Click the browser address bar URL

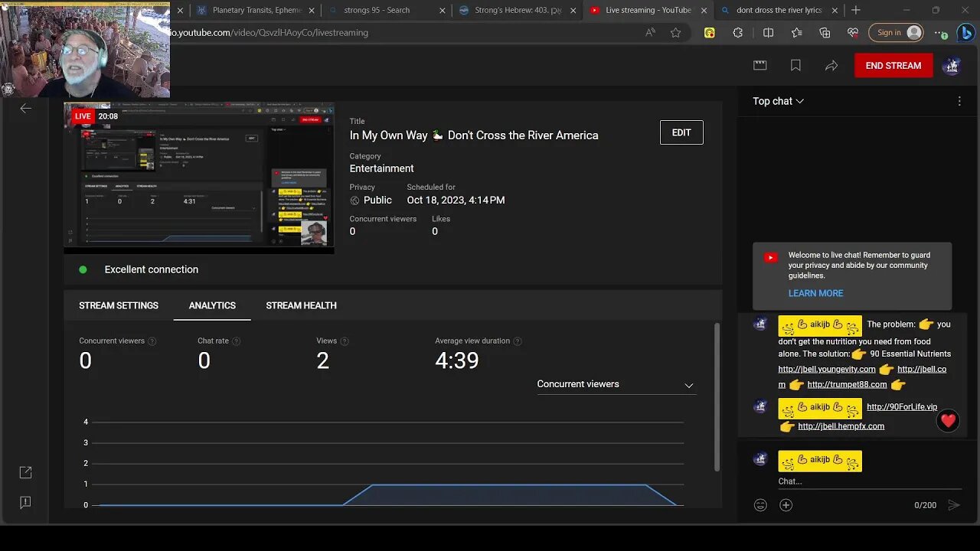[x=269, y=32]
